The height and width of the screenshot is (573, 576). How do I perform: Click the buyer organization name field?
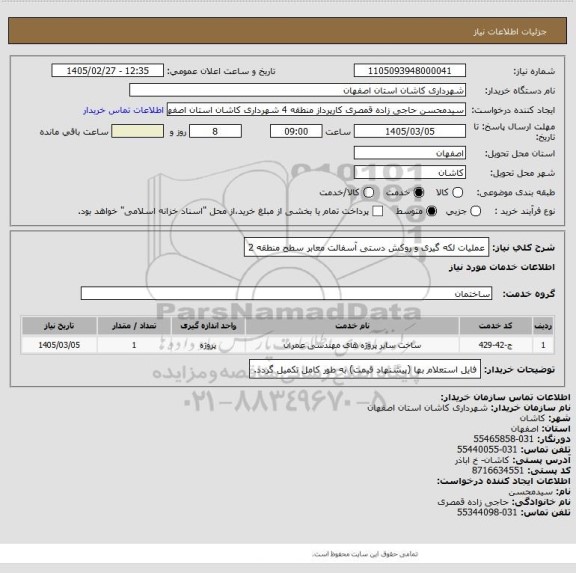click(x=298, y=90)
